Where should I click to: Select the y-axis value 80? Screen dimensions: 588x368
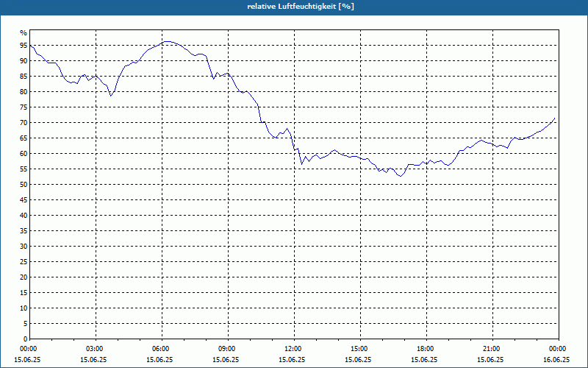24,91
